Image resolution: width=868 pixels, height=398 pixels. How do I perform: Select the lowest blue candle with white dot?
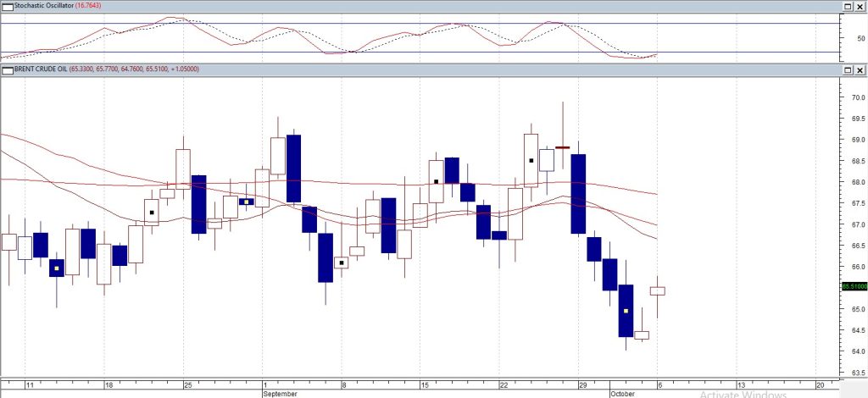pyautogui.click(x=626, y=310)
